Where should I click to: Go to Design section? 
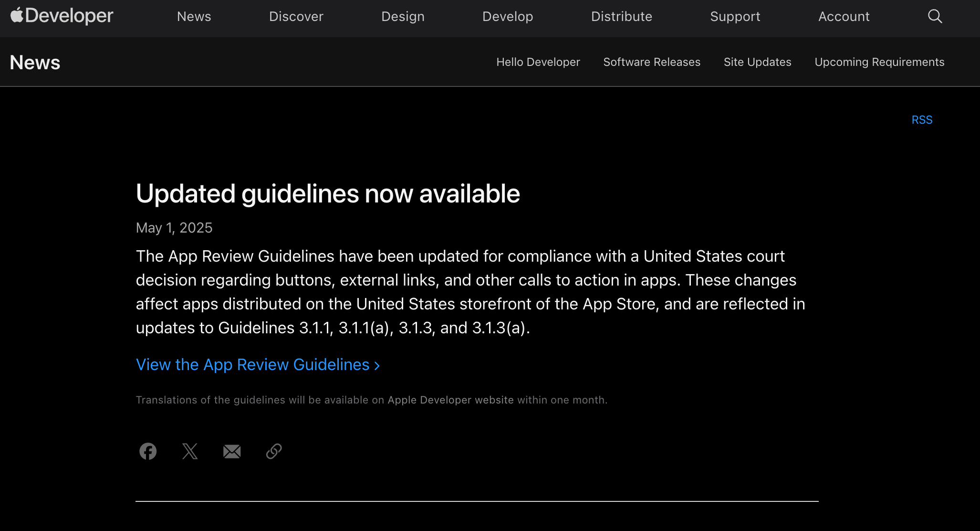pos(403,16)
